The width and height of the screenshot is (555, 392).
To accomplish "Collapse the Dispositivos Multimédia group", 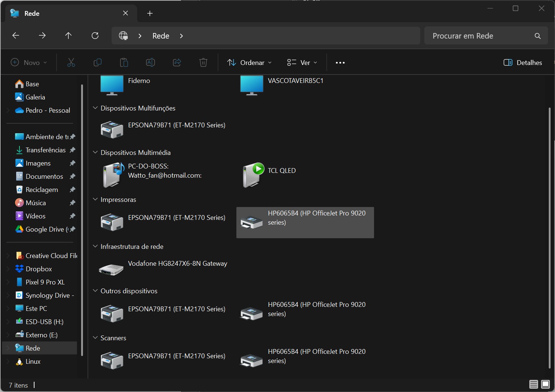I will tap(95, 153).
